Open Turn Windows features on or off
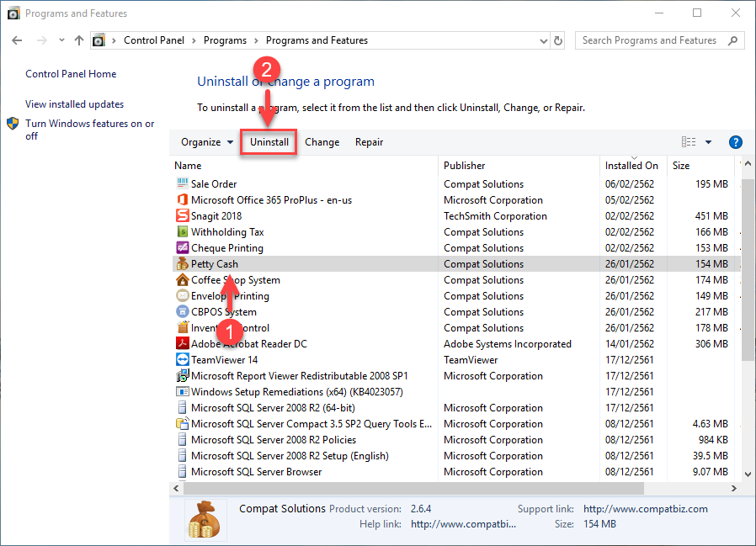 90,130
